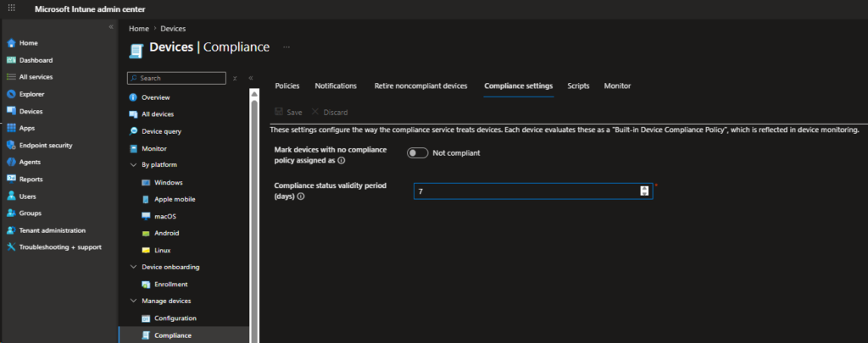Switch to the Scripts tab
The image size is (868, 343).
click(x=578, y=86)
